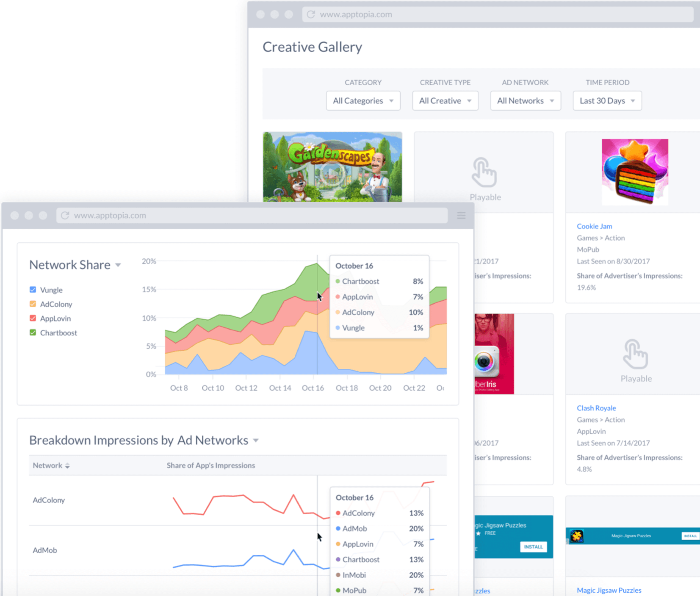Click Network column sort icon
Image resolution: width=700 pixels, height=596 pixels.
coord(67,466)
